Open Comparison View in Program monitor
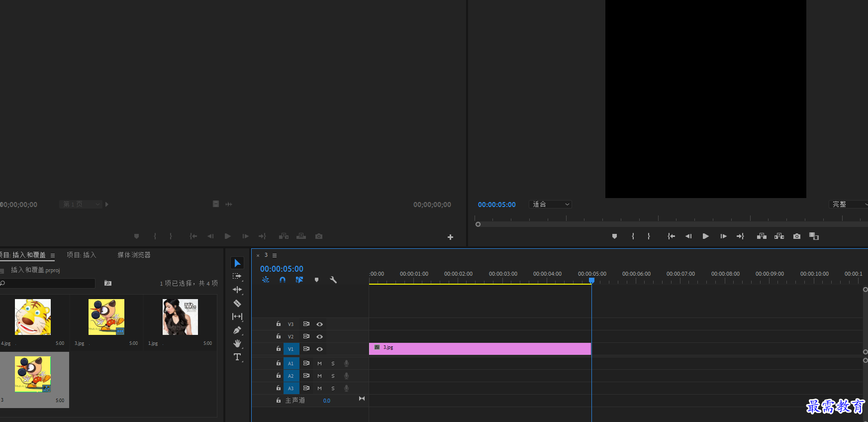 814,236
